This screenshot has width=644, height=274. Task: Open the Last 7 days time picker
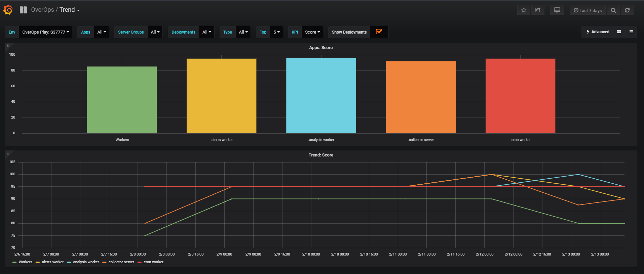(588, 10)
